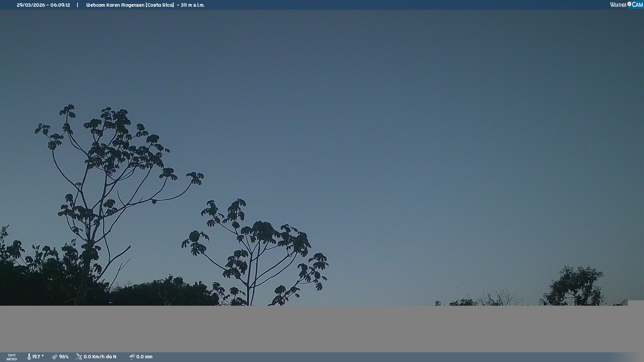Click the 311 m s.l.m. altitude text
Screen dimensions: 644x362
(x=193, y=5)
